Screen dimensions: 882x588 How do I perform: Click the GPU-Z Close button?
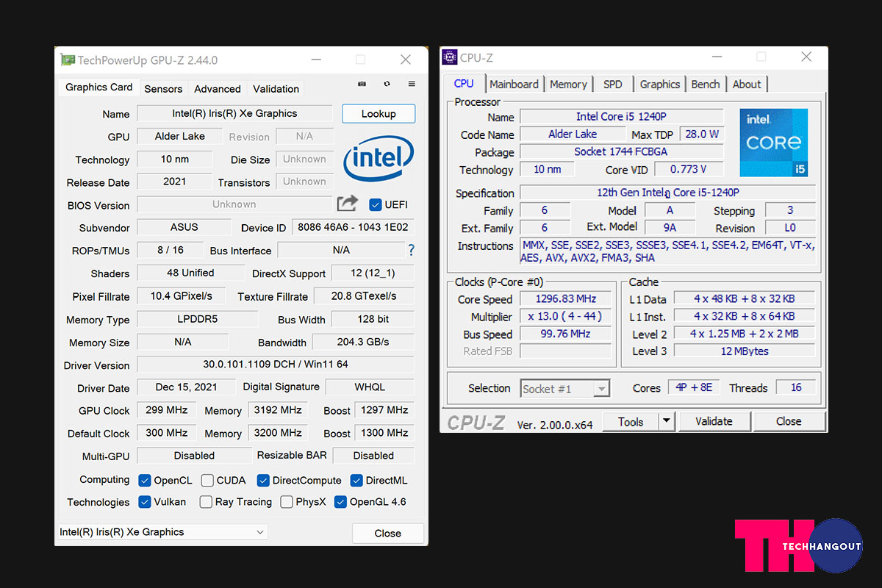pos(388,533)
